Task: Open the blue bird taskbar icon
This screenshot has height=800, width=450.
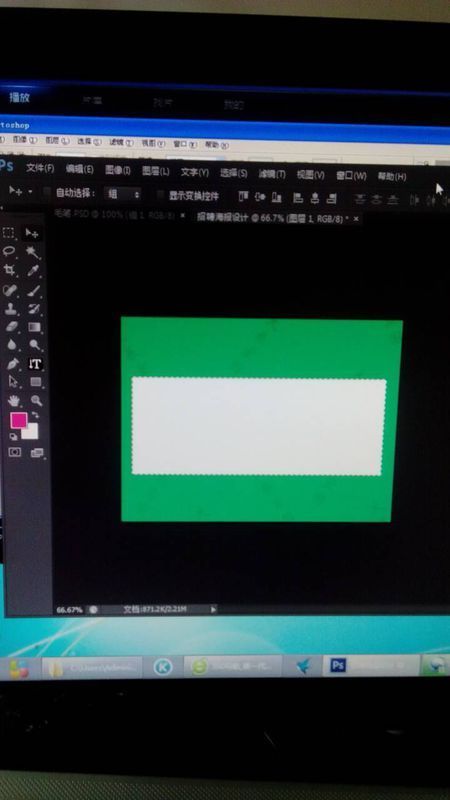Action: coord(304,666)
